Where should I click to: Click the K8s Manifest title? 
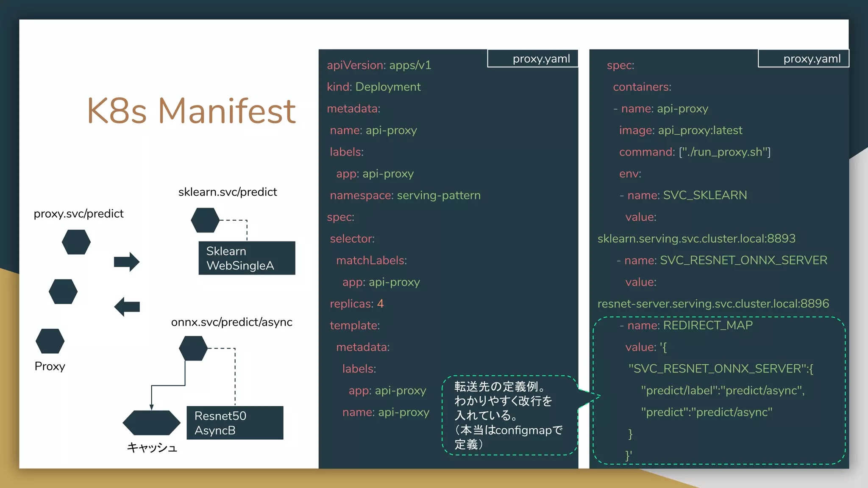191,111
